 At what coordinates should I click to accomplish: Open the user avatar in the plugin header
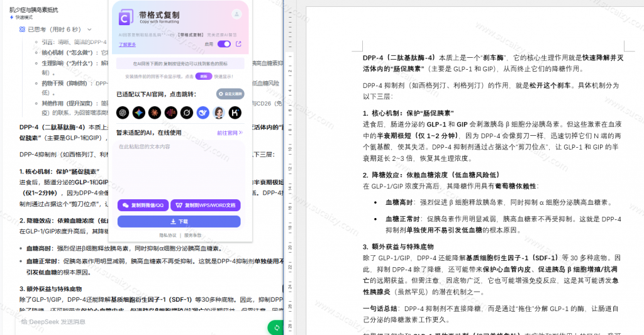click(x=236, y=14)
